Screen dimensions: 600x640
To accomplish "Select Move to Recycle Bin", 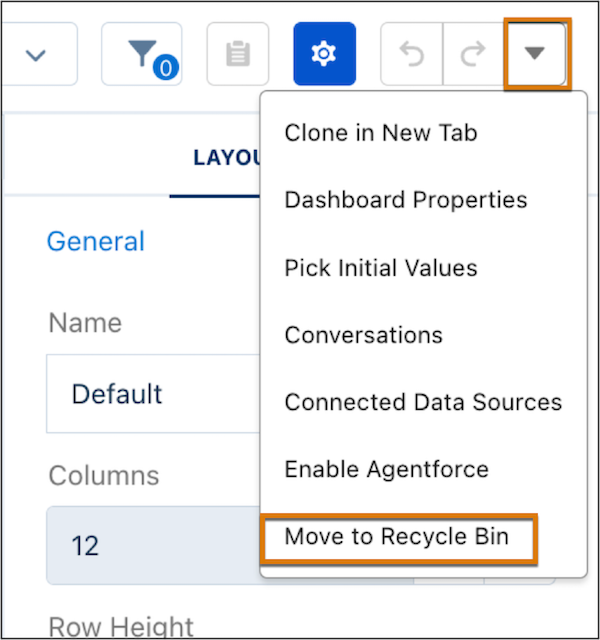I will click(x=398, y=539).
